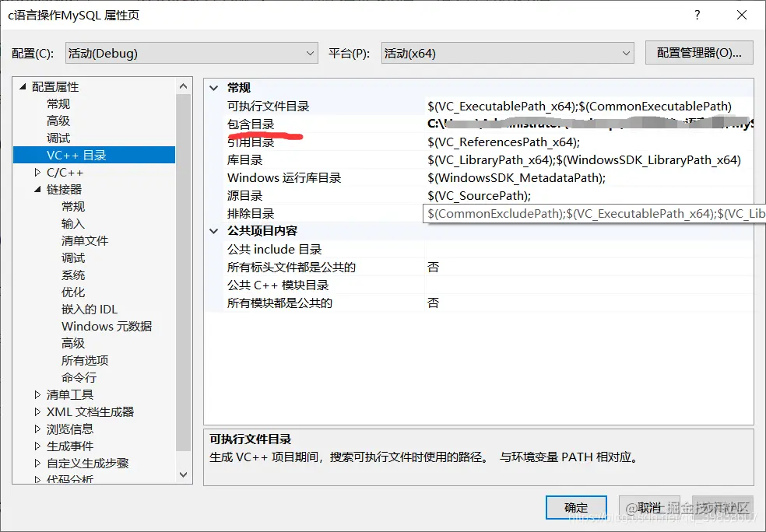Select 优化 under 链接器
This screenshot has width=766, height=532.
[x=73, y=292]
